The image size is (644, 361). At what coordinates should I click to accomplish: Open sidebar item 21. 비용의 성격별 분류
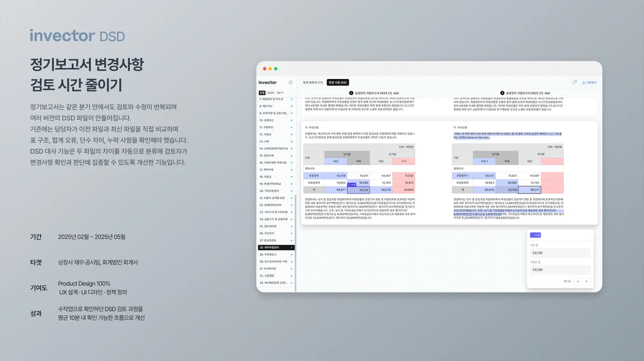pyautogui.click(x=276, y=198)
